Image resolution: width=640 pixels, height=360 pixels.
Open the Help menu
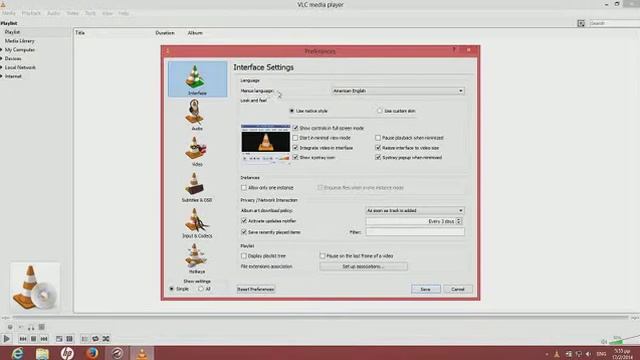coord(124,13)
